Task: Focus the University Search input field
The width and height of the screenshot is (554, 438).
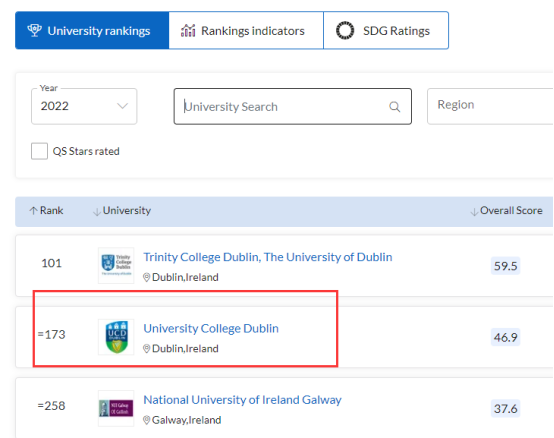Action: click(293, 106)
